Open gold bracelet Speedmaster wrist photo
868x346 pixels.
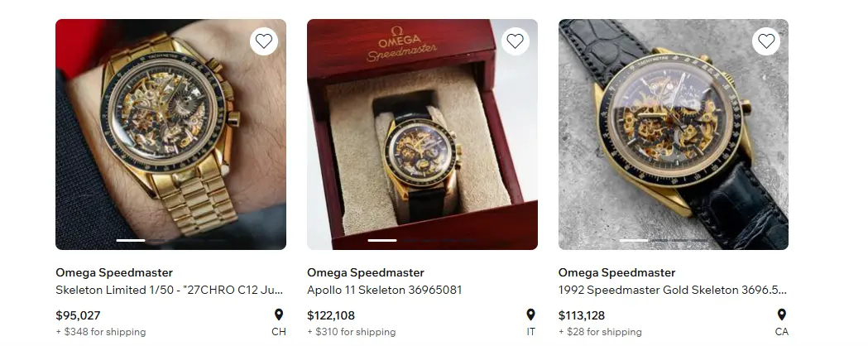pos(170,134)
